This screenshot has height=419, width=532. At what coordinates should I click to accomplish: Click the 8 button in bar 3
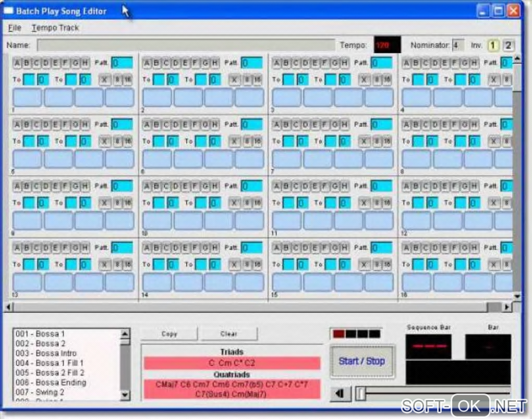(x=377, y=80)
